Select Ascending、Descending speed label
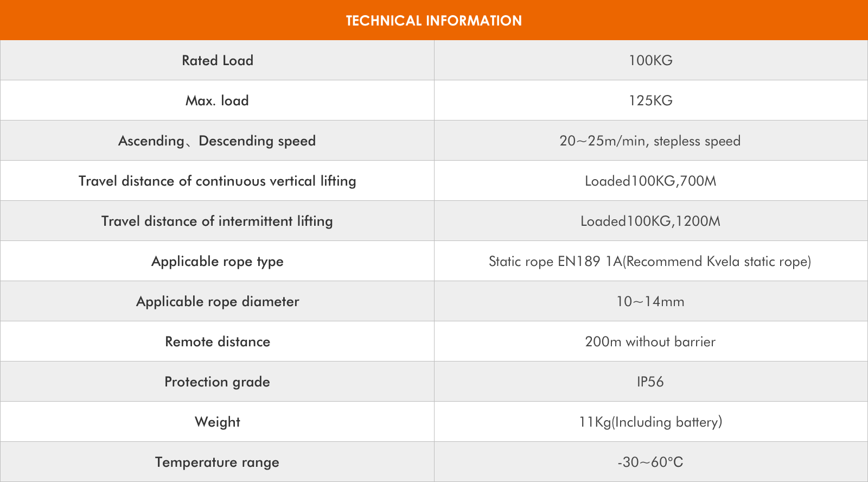The image size is (868, 482). tap(217, 141)
